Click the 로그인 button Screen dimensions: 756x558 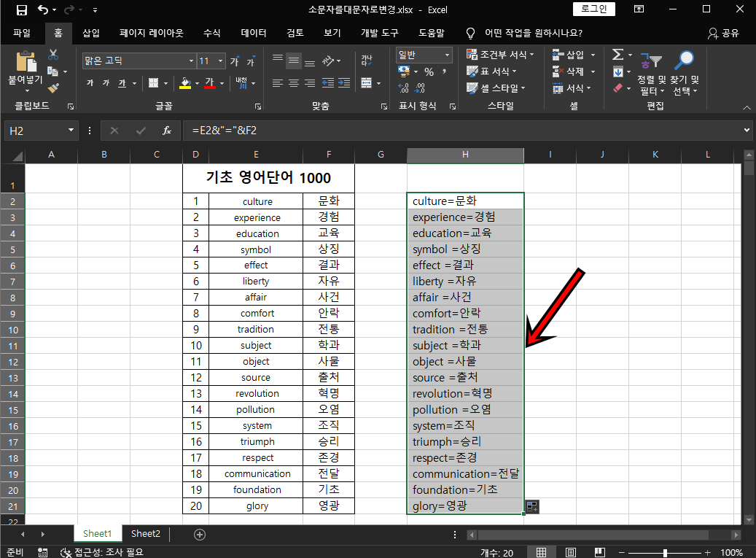click(594, 9)
